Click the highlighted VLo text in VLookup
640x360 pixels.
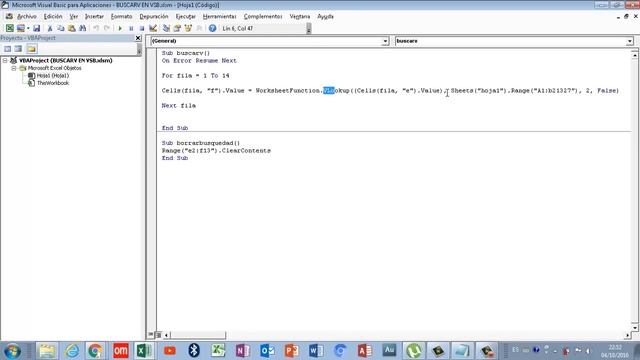tap(329, 91)
